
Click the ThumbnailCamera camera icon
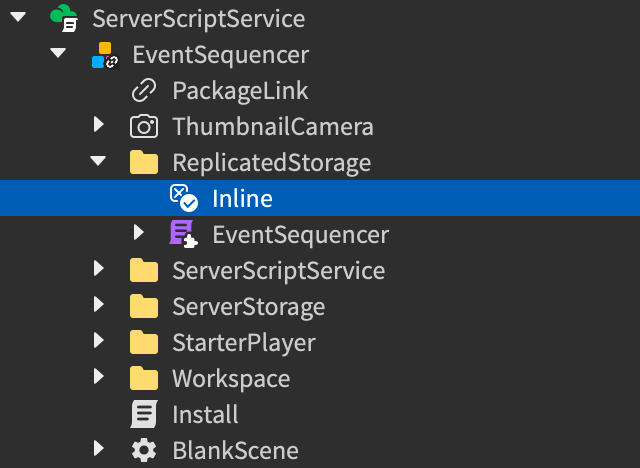[x=144, y=127]
